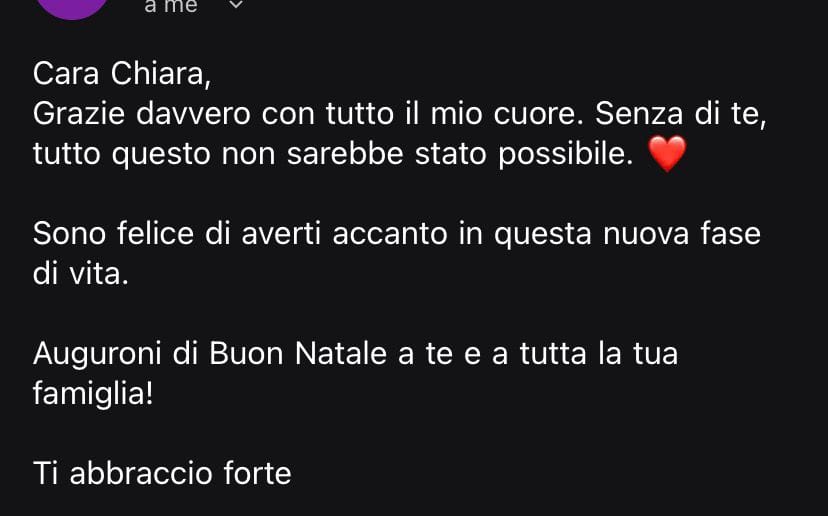The width and height of the screenshot is (828, 516).
Task: Click the closing line "Ti abbraccio forte"
Action: (x=162, y=473)
